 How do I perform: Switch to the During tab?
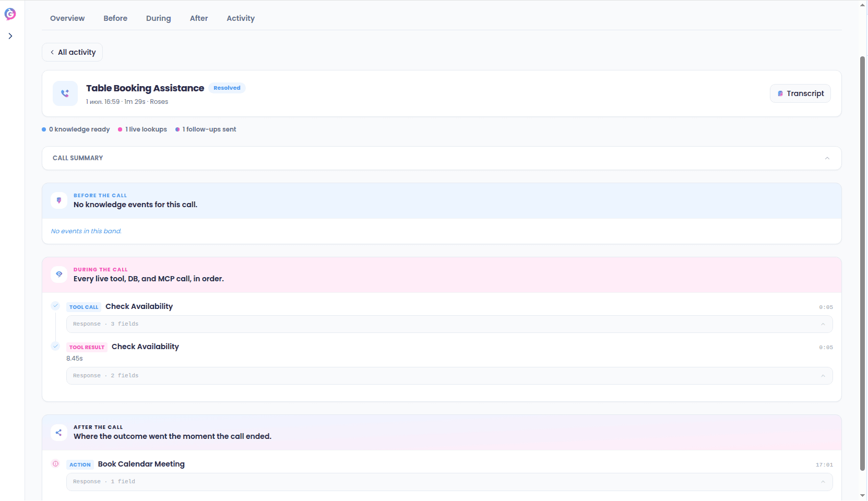(159, 18)
